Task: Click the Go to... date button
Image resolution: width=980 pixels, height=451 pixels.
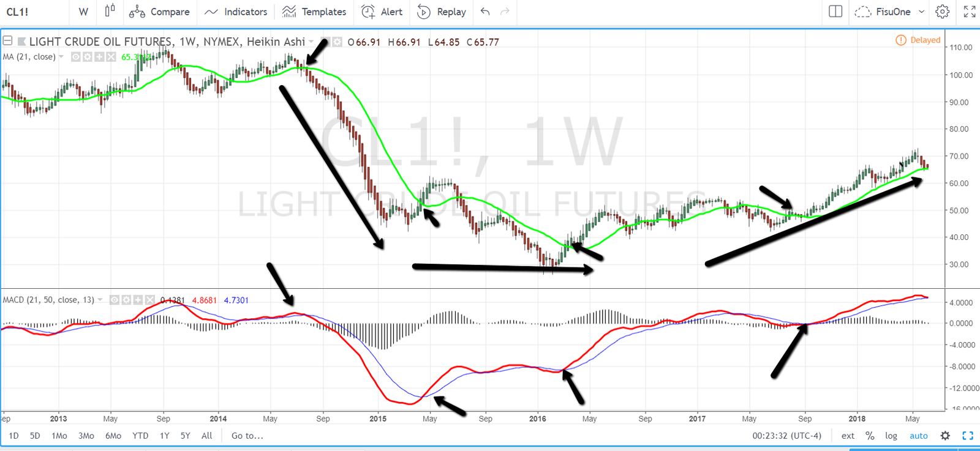Action: pos(247,436)
